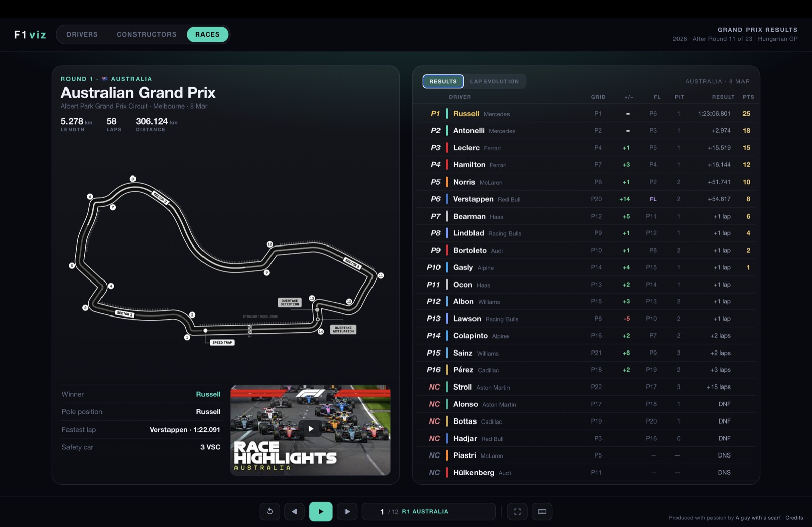This screenshot has width=812, height=527.
Task: Click the Australian Grand Prix title
Action: click(x=138, y=93)
